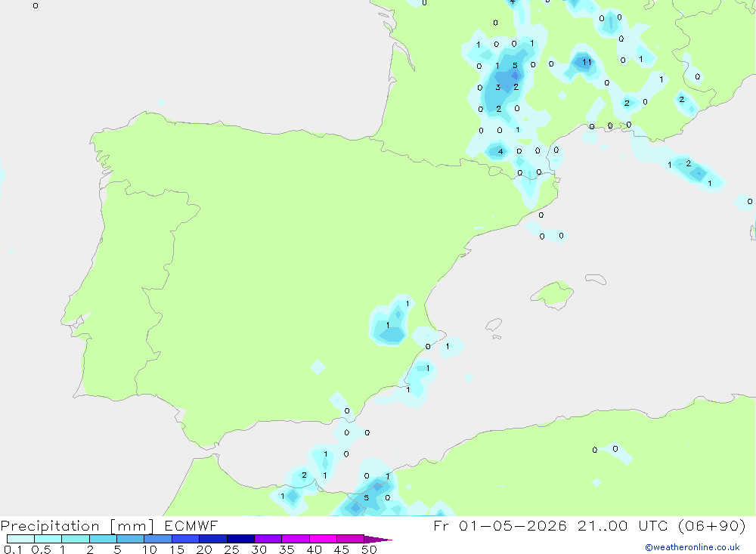Click the legend label "0.1"

(13, 549)
